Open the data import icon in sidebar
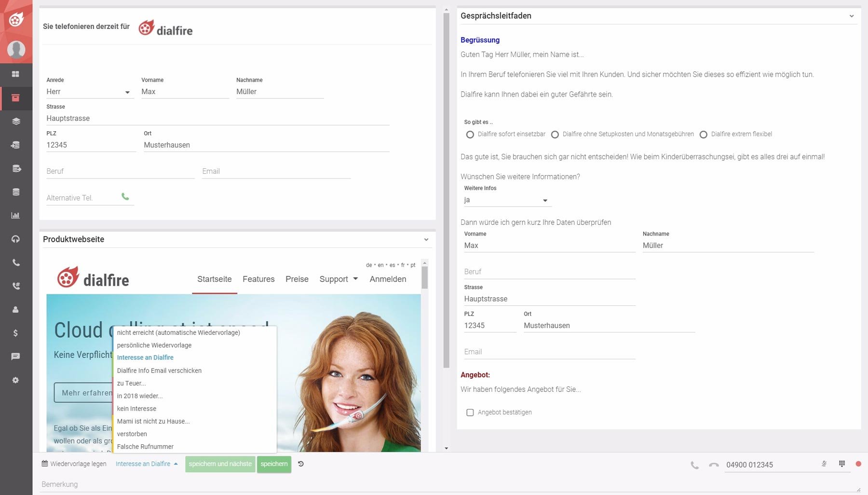The width and height of the screenshot is (868, 495). [x=15, y=145]
